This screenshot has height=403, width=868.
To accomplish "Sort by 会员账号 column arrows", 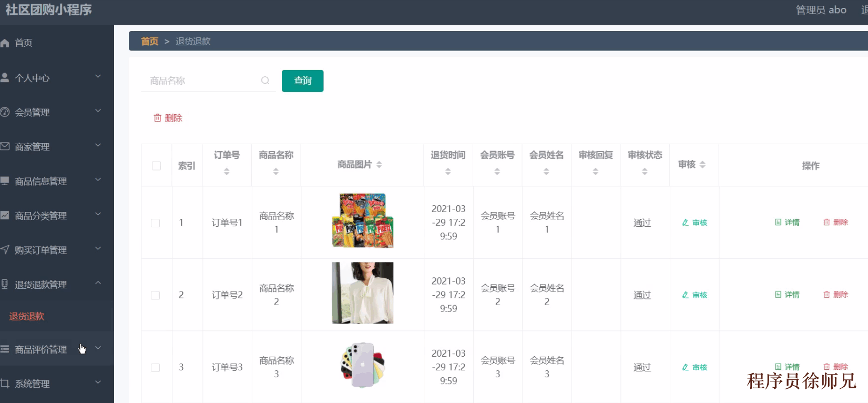I will click(497, 172).
